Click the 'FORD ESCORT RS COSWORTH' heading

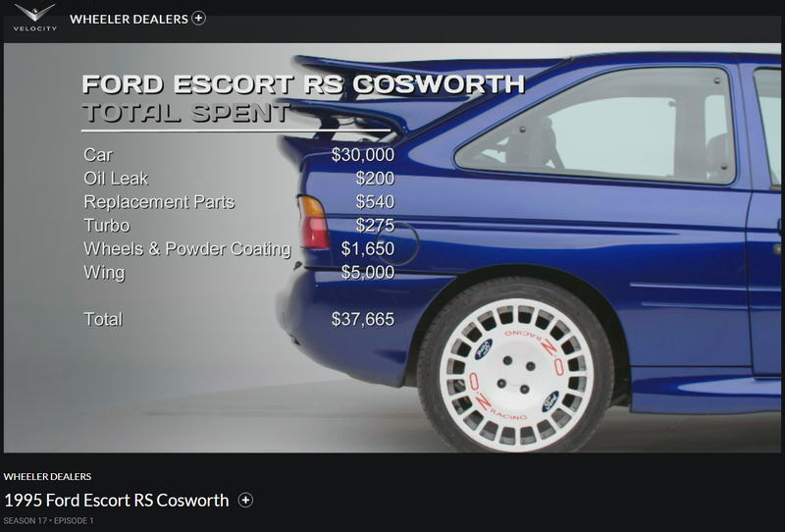pos(303,84)
